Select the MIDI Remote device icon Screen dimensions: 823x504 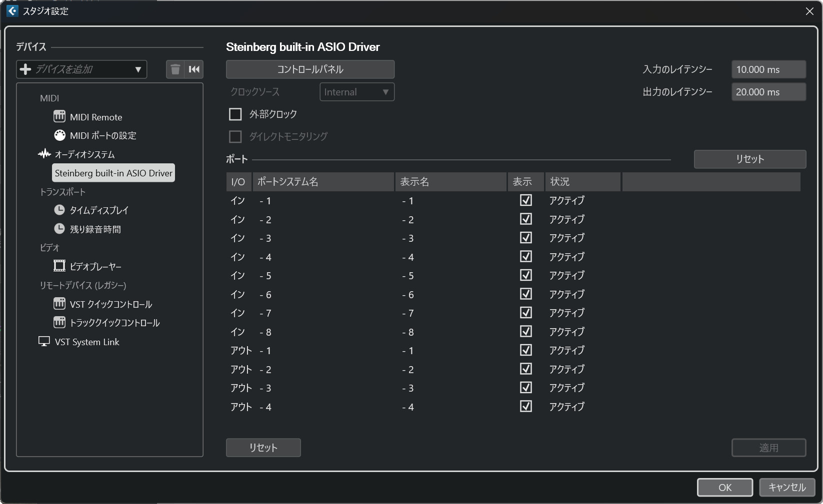59,116
